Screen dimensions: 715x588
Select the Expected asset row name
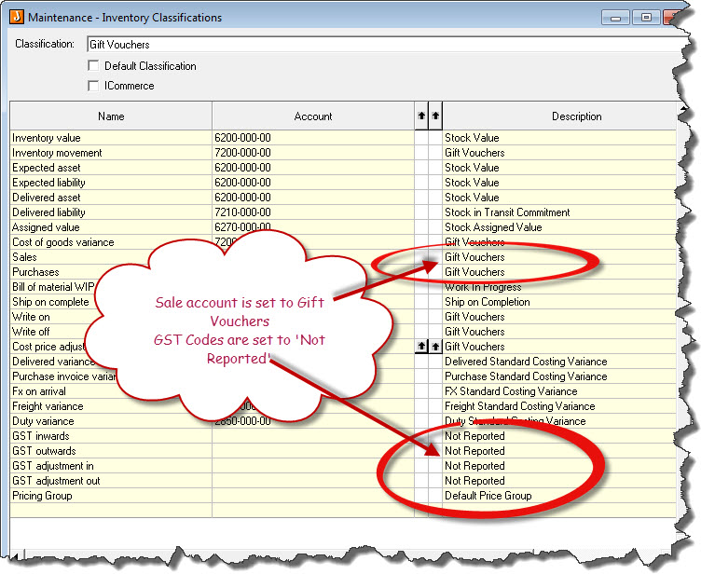tap(46, 168)
